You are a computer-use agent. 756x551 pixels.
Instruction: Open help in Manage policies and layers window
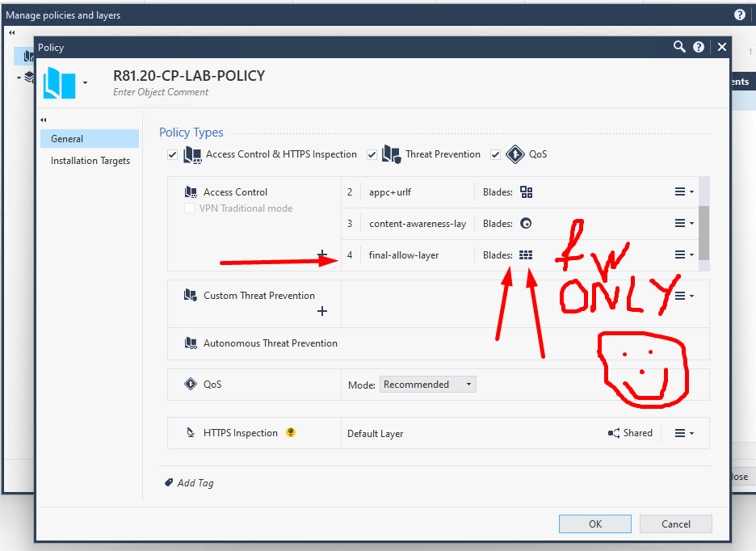(x=740, y=15)
